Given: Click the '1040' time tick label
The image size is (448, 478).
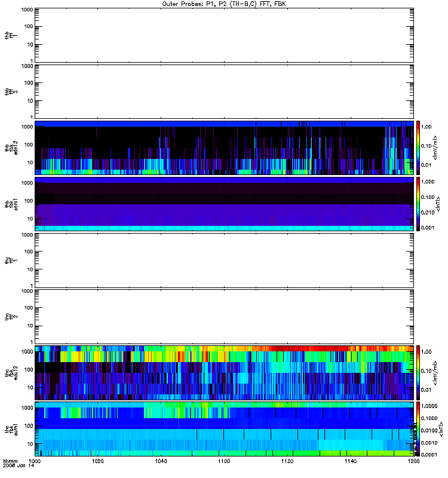Looking at the screenshot, I should 161,461.
